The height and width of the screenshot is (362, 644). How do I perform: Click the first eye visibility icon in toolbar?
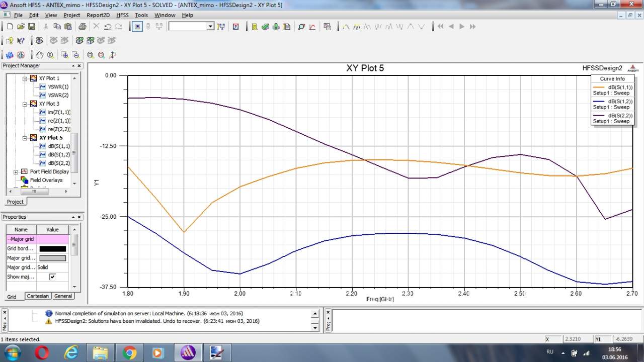tap(39, 41)
